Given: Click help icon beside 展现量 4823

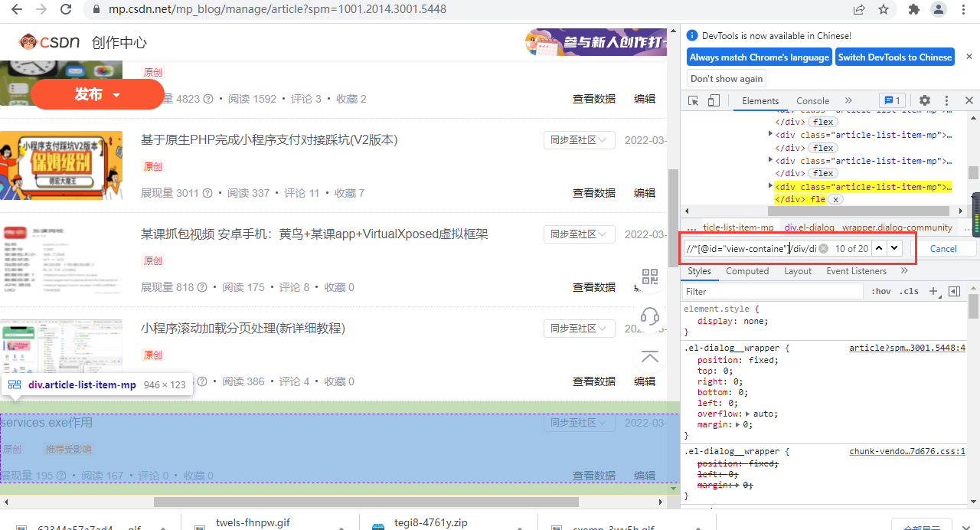Looking at the screenshot, I should [x=208, y=99].
